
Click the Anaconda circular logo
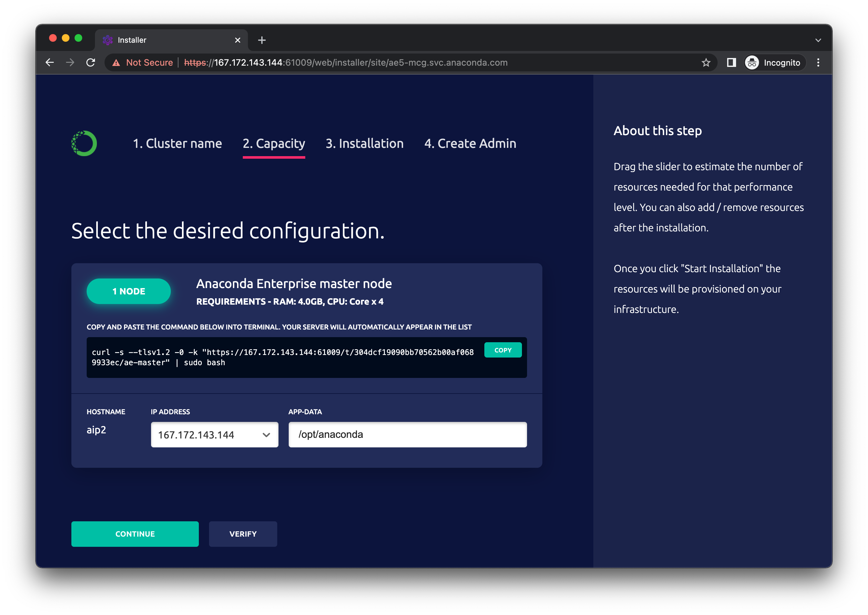tap(84, 143)
